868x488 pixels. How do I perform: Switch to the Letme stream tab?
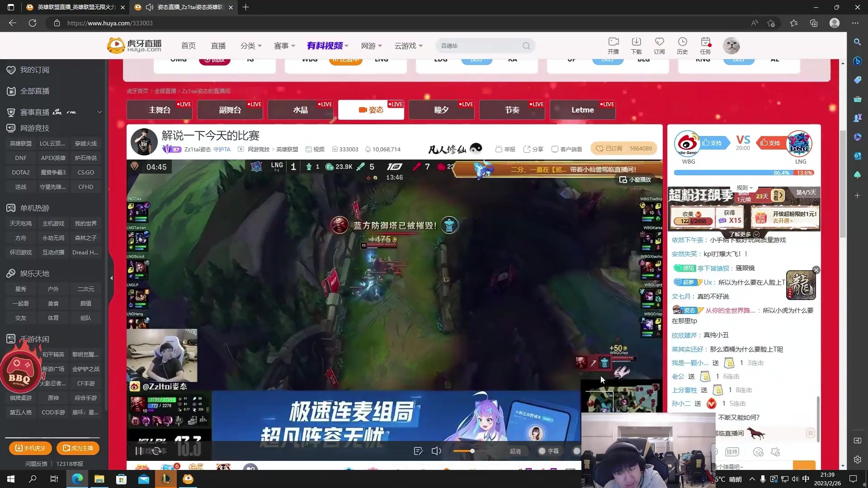(x=583, y=110)
